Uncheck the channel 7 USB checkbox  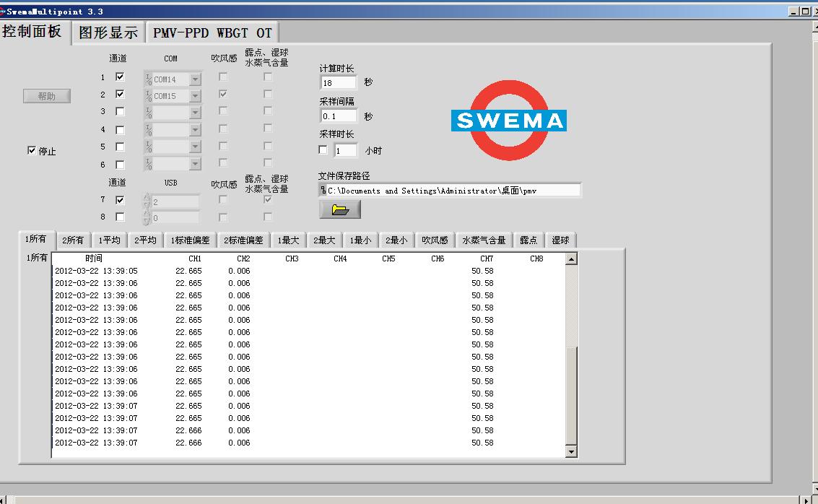(120, 200)
